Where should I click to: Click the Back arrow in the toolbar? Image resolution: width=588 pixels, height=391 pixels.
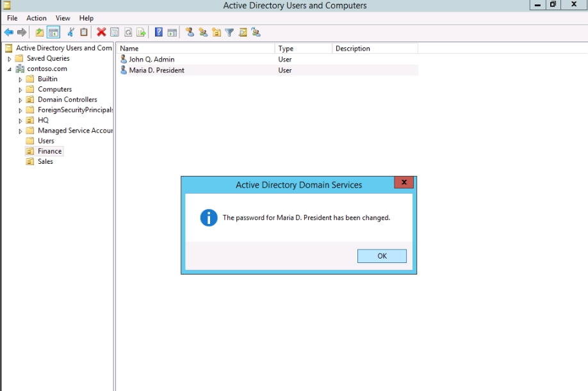[9, 32]
